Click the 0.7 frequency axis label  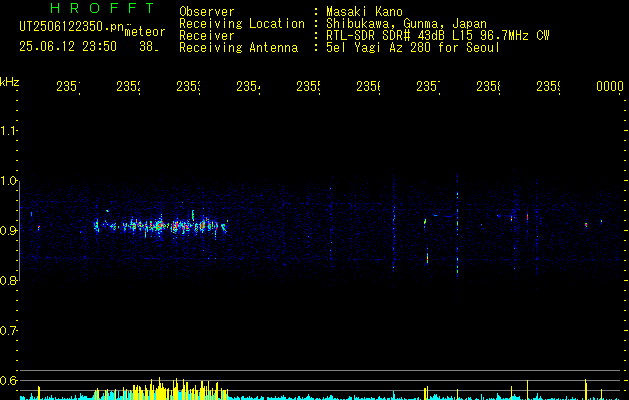point(8,331)
